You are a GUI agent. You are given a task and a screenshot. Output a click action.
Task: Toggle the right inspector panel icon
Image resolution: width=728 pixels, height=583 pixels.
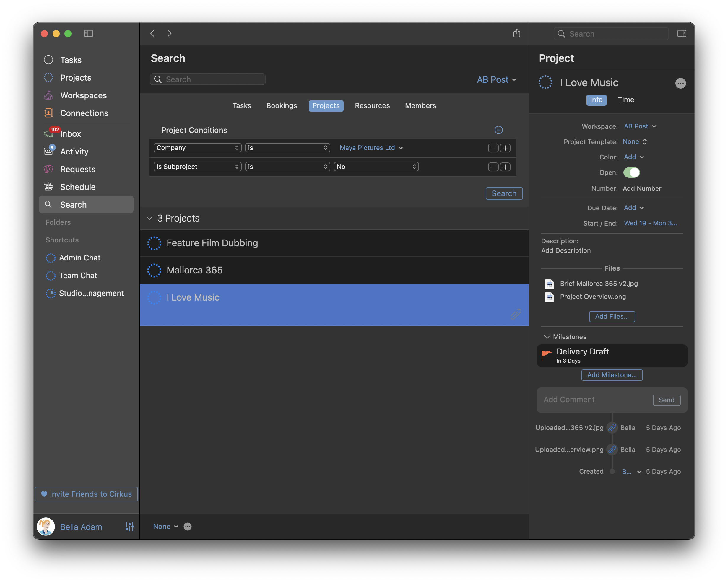(x=681, y=33)
